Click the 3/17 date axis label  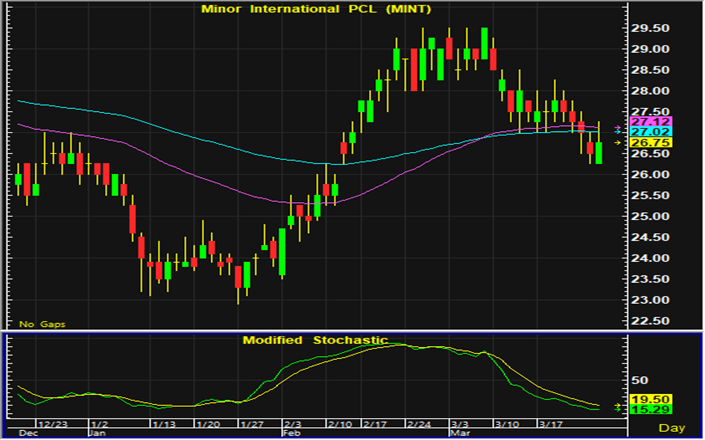pyautogui.click(x=550, y=424)
